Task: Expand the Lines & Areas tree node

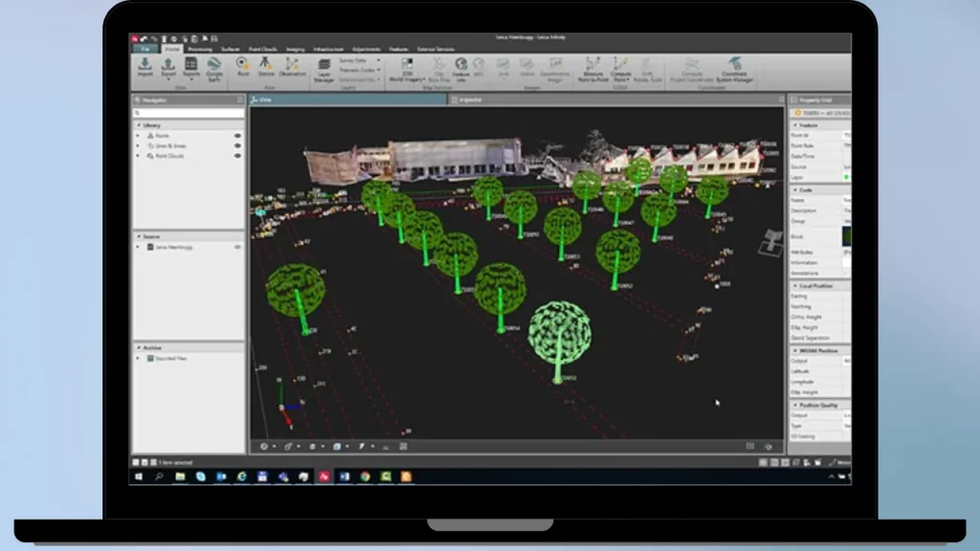Action: (138, 145)
